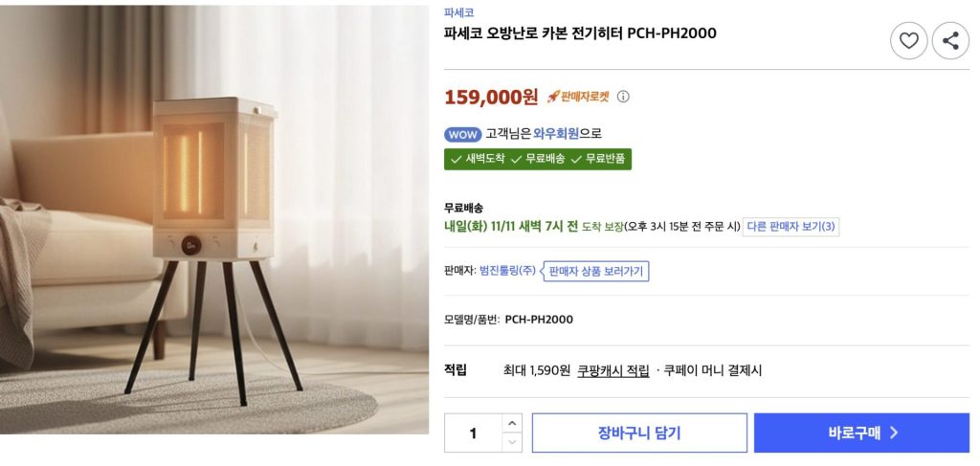Focus the quantity input field

473,433
